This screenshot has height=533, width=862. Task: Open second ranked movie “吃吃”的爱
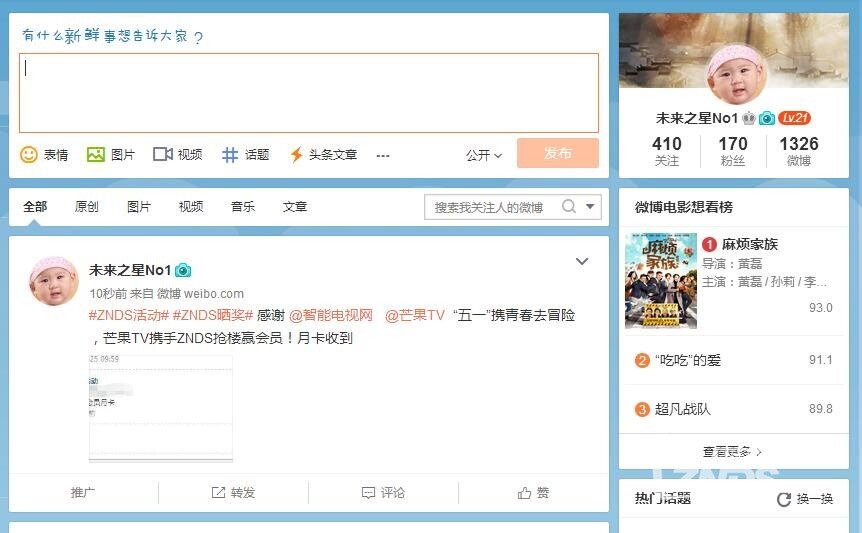[x=687, y=360]
